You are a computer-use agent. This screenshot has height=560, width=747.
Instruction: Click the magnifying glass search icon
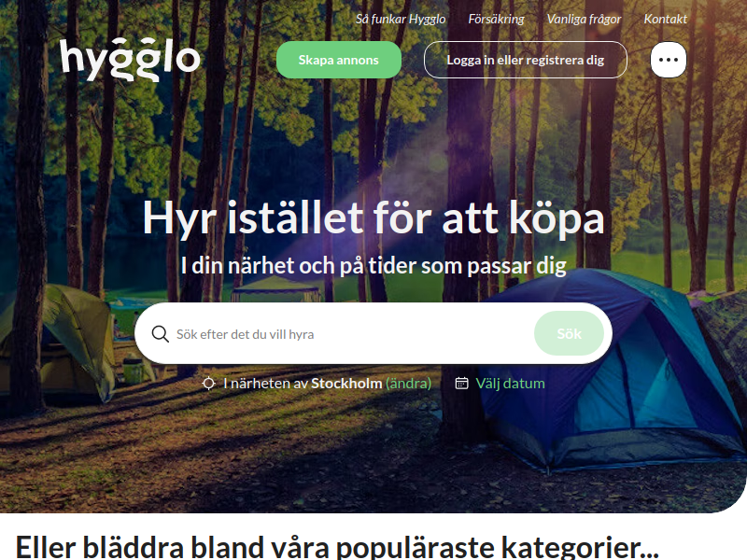(160, 334)
